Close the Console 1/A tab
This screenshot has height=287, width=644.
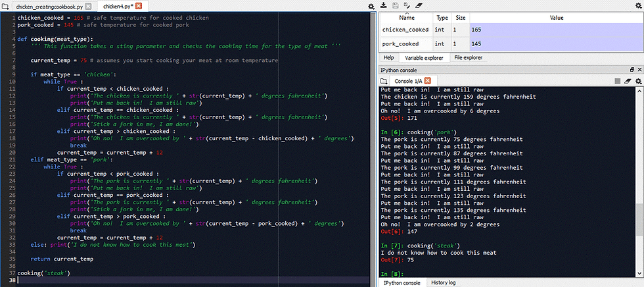(x=428, y=80)
